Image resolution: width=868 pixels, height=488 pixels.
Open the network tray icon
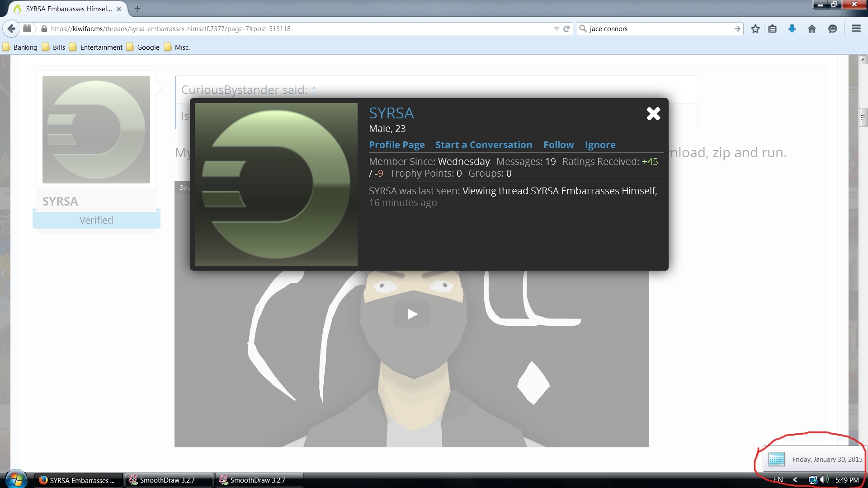point(812,480)
